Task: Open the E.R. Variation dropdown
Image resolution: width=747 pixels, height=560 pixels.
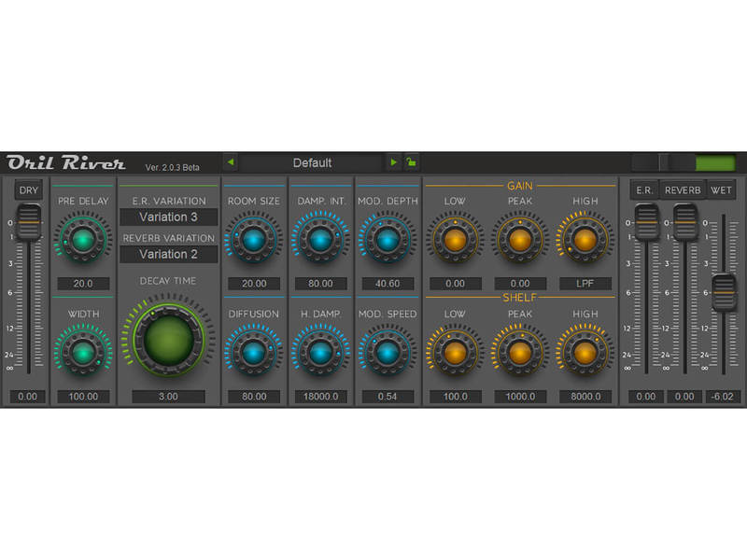Action: pyautogui.click(x=168, y=217)
